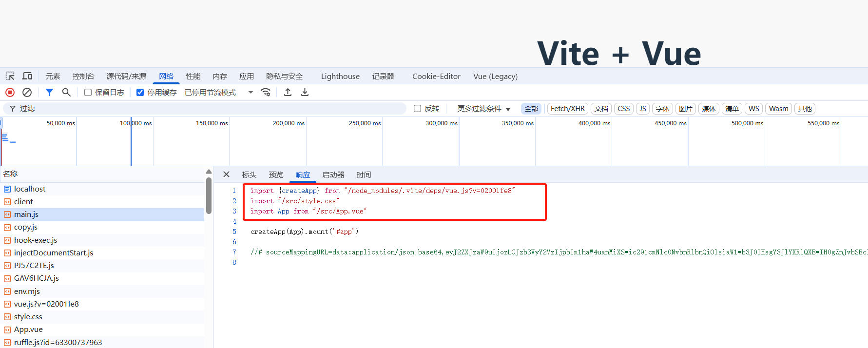The image size is (868, 348).
Task: Open the Vue (Legacy) tab
Action: 495,76
